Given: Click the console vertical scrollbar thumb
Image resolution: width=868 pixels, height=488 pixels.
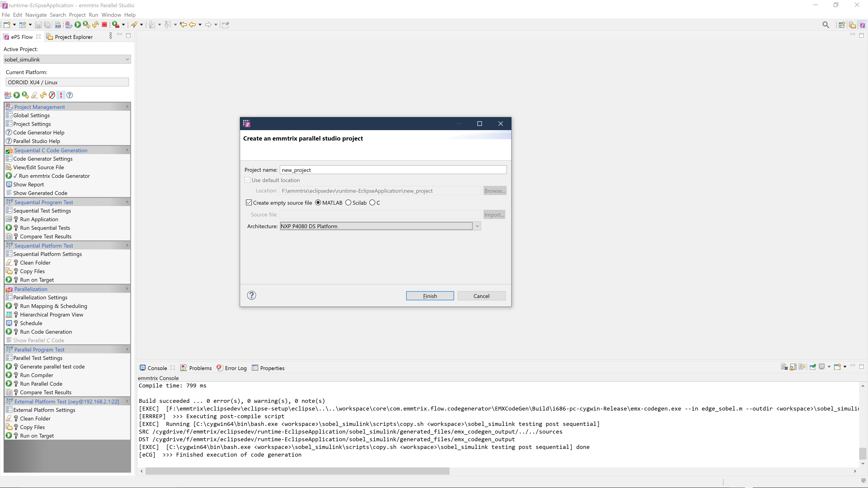Looking at the screenshot, I should (863, 453).
